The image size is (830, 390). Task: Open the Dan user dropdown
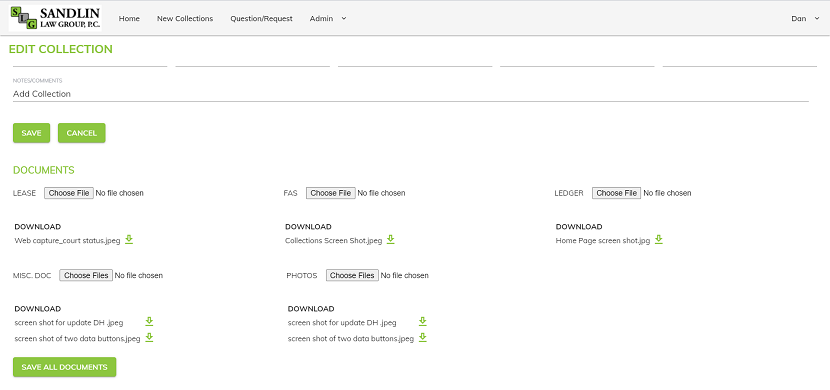click(x=805, y=19)
